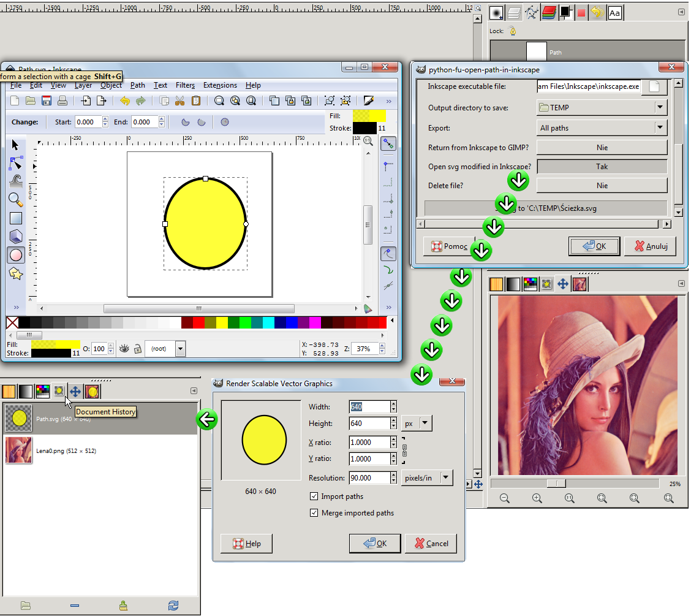The image size is (691, 616).
Task: Click Help in Render SVG dialog
Action: click(246, 543)
